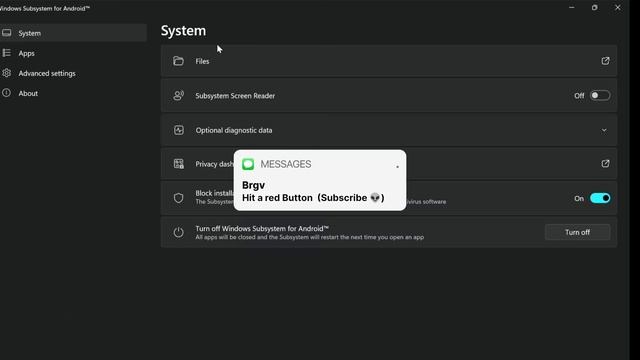The image size is (640, 360).
Task: Open Privacy dashboard via external link icon
Action: tap(605, 164)
